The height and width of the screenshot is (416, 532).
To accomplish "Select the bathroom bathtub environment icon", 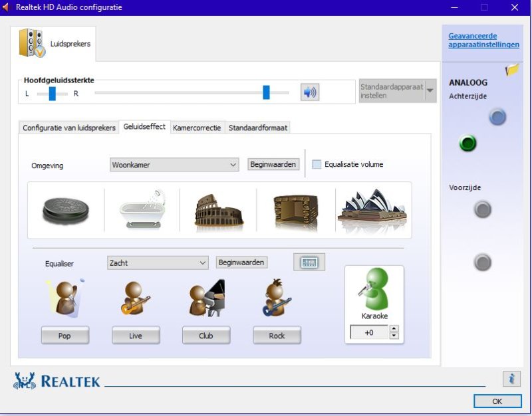I will pos(142,210).
